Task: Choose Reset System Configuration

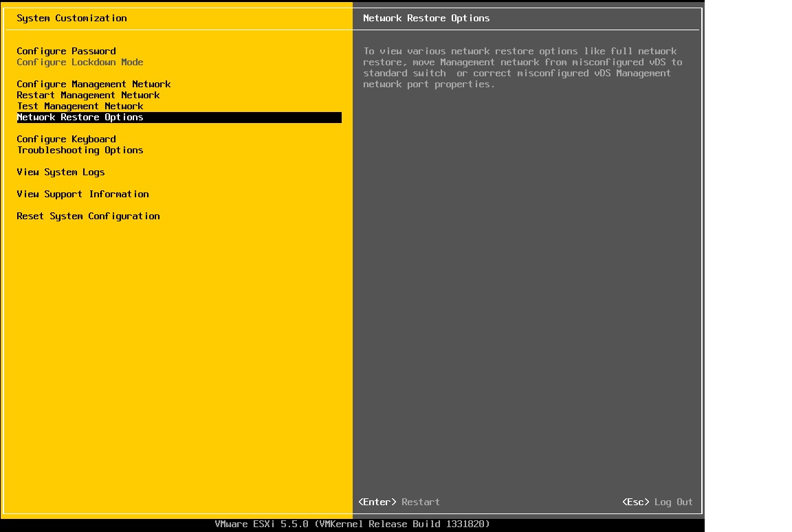Action: tap(89, 216)
